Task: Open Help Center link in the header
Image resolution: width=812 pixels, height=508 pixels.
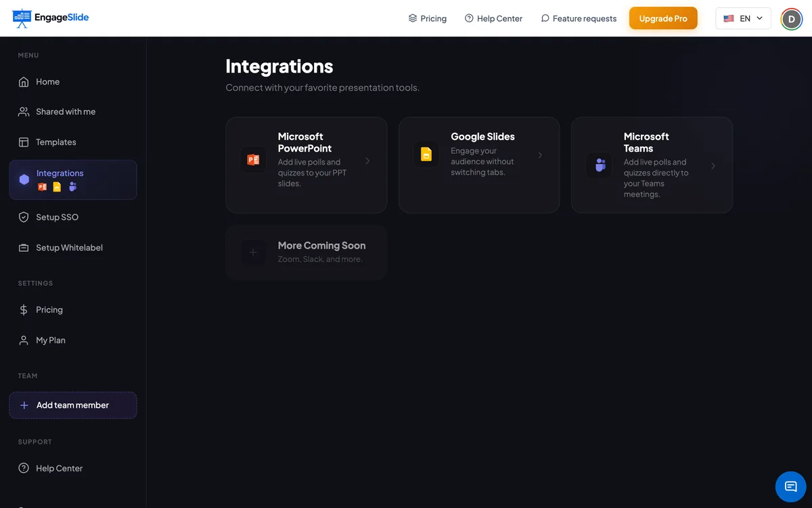Action: tap(493, 18)
